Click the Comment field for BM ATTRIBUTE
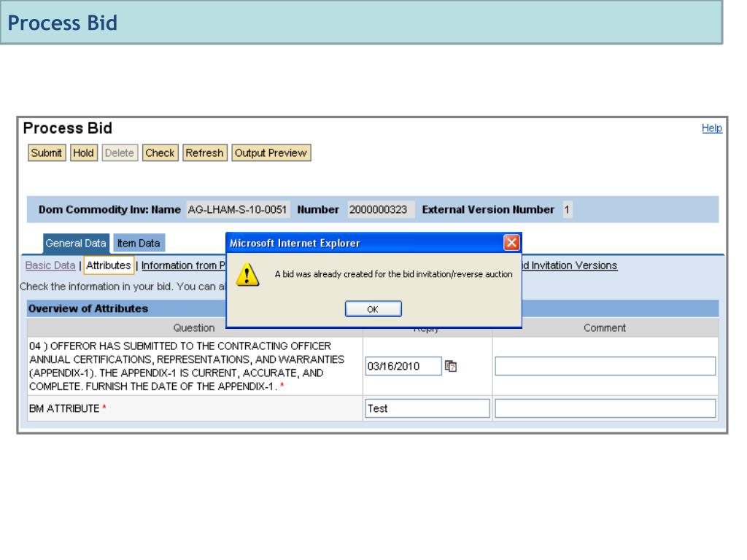747x560 pixels. [605, 408]
